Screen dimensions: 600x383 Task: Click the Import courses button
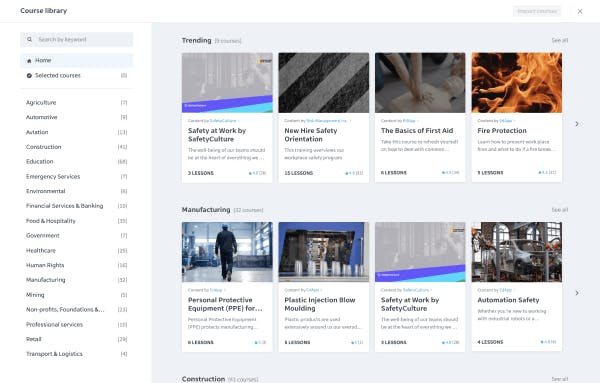(537, 11)
